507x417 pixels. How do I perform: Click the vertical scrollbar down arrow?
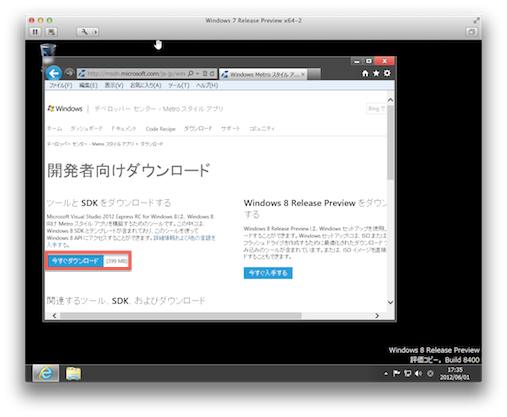pyautogui.click(x=390, y=302)
